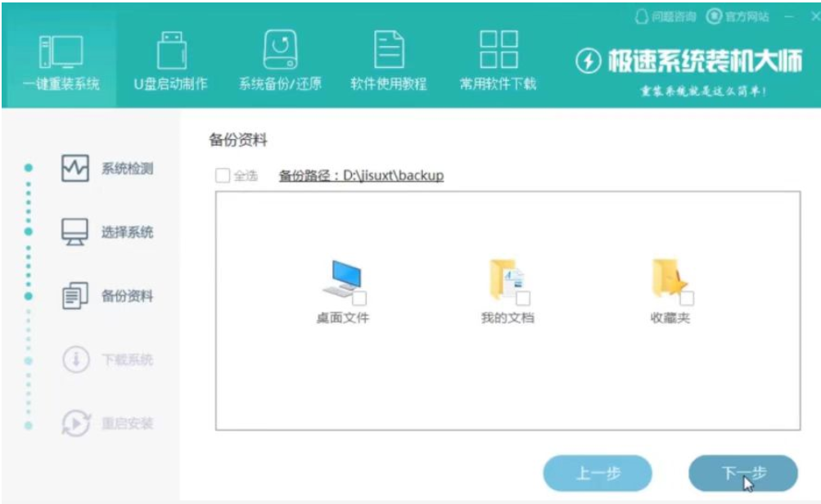The image size is (821, 504).
Task: Toggle the 全选 checkbox
Action: pyautogui.click(x=223, y=176)
